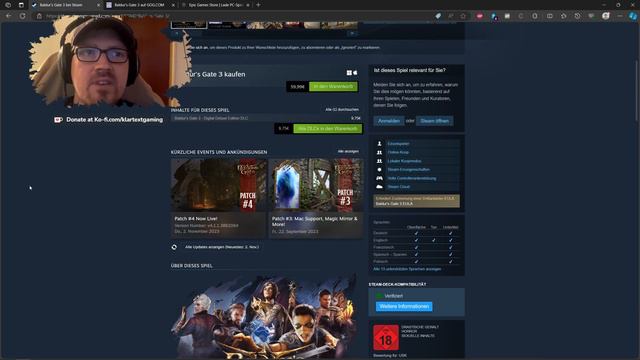This screenshot has height=360, width=640.
Task: Click screenshot strip right scroll arrow
Action: 352,33
